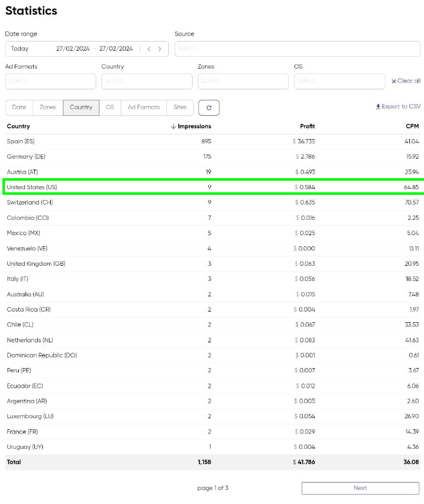
Task: Open the Source filter dropdown
Action: point(297,49)
